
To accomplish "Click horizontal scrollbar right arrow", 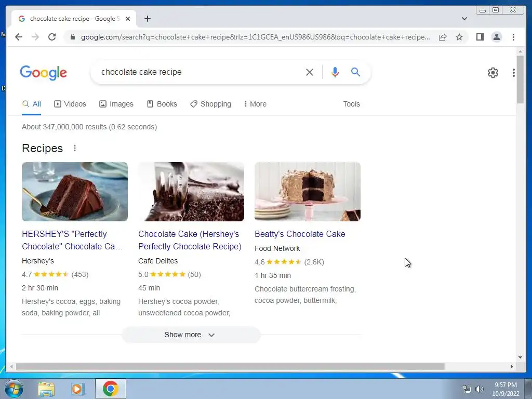I will coord(512,366).
